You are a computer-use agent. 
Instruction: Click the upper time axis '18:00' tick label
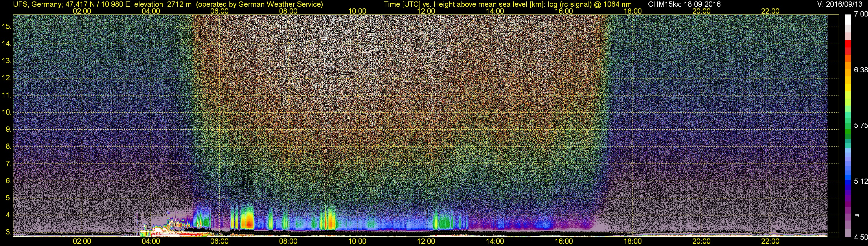(x=632, y=11)
